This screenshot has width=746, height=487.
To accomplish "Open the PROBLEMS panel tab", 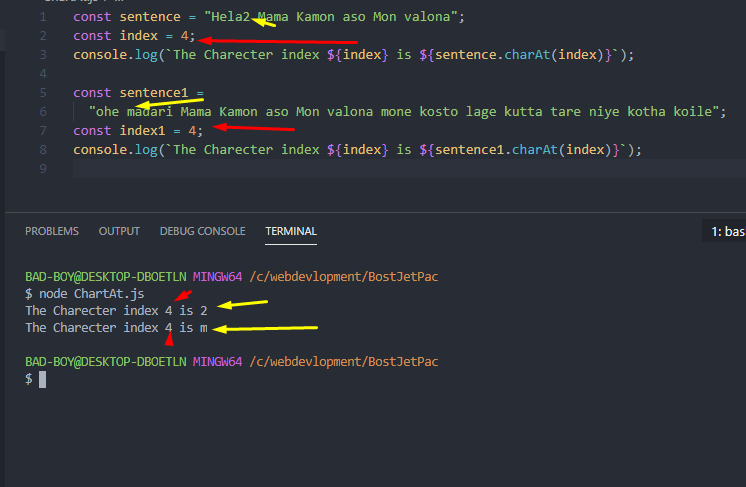I will [x=52, y=231].
